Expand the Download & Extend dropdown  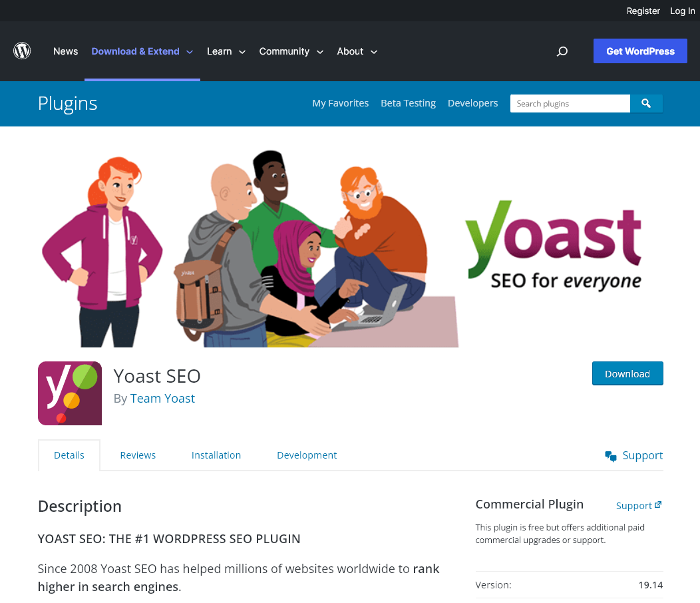coord(189,51)
